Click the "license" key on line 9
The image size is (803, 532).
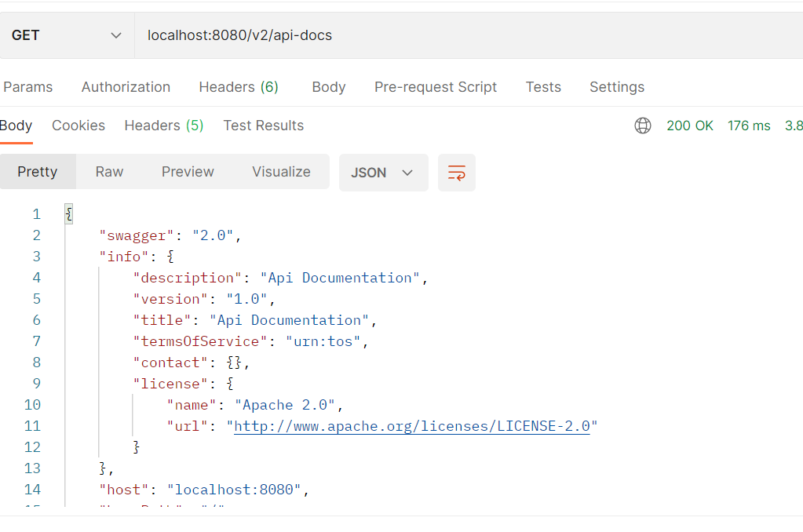[170, 384]
